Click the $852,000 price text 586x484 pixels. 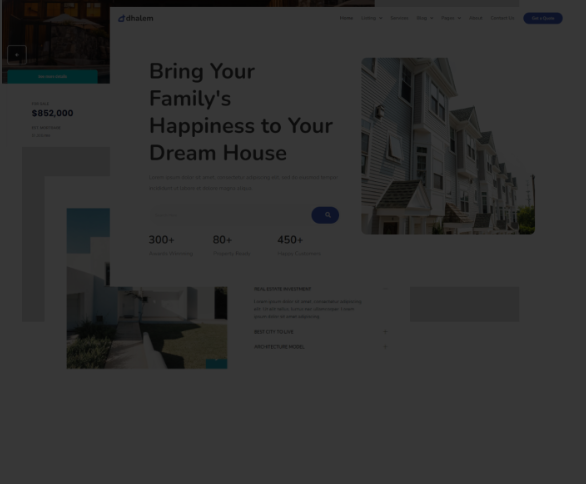point(52,113)
